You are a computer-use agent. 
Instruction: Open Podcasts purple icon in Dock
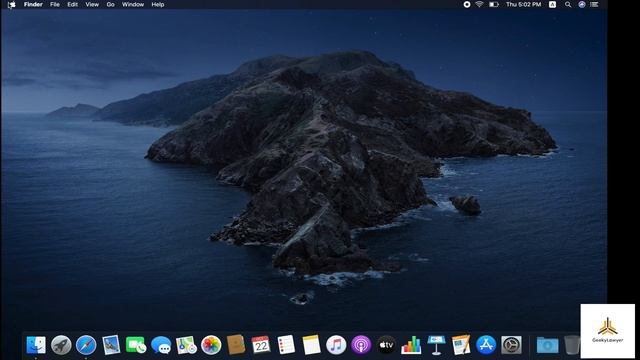point(361,345)
